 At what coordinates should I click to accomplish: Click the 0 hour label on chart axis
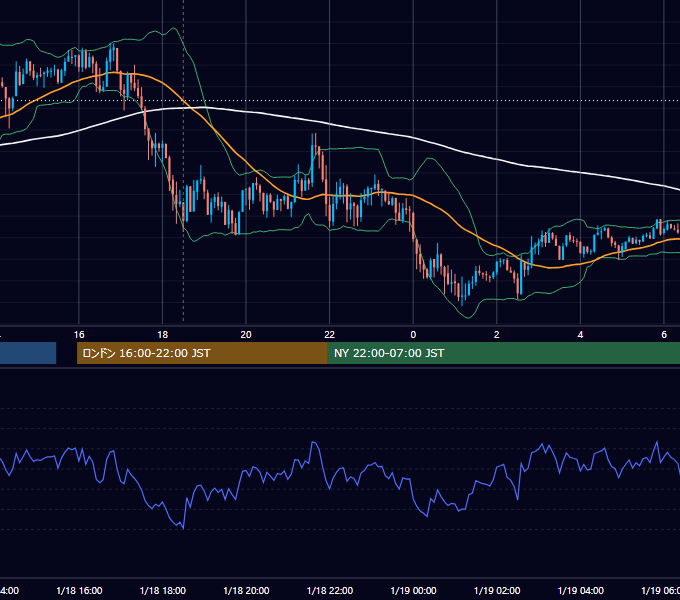pos(413,335)
